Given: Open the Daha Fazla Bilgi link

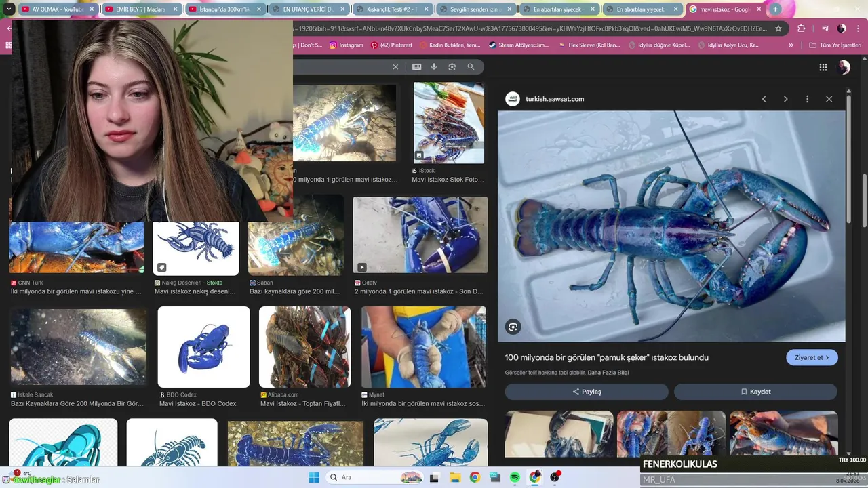Looking at the screenshot, I should 608,373.
